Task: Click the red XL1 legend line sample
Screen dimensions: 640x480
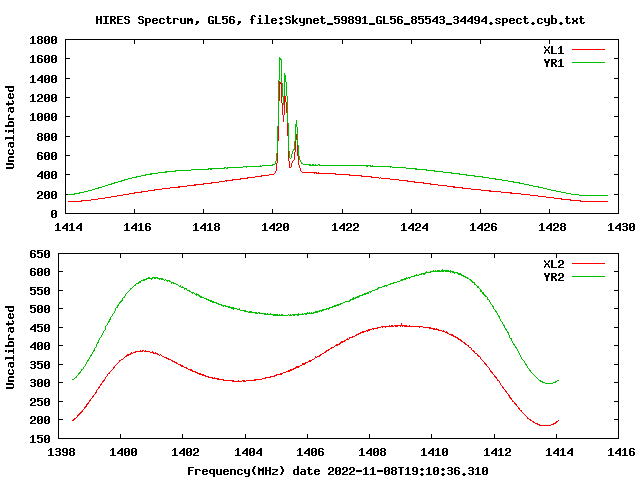Action: 588,50
